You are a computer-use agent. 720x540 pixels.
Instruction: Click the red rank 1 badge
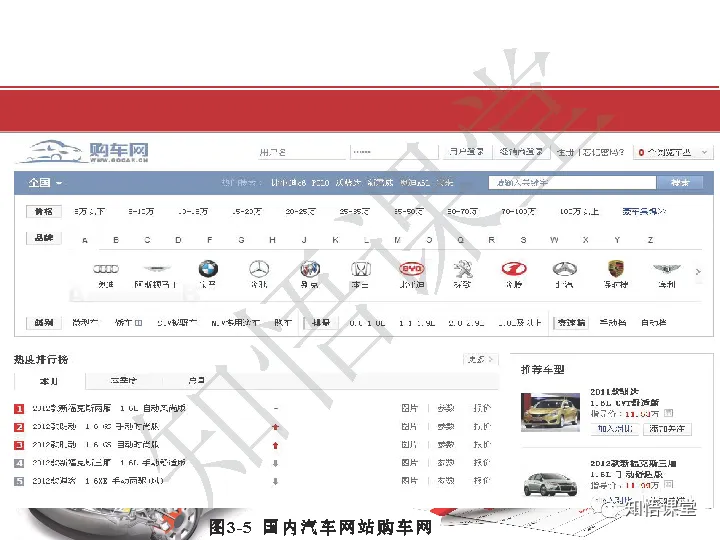[19, 408]
